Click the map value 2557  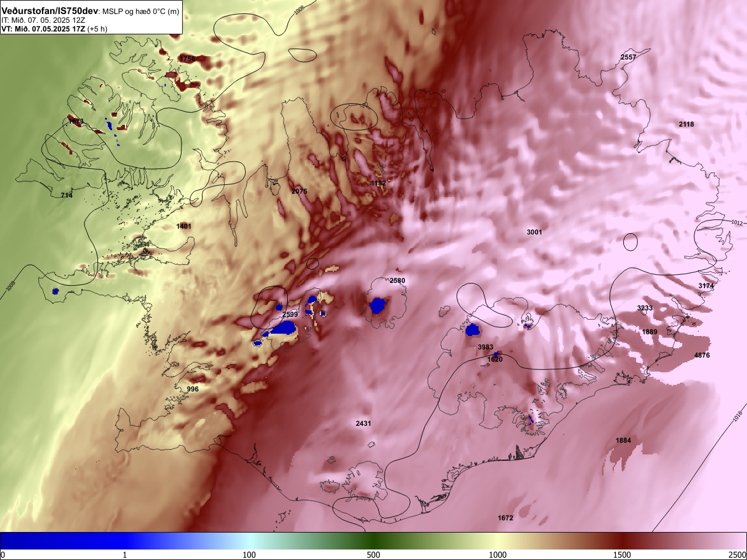629,57
